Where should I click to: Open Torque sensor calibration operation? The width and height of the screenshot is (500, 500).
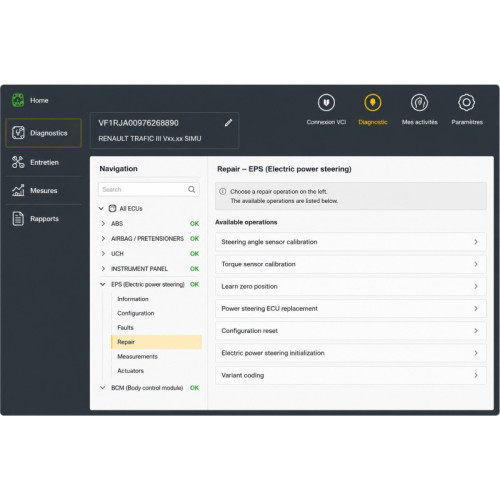pos(351,264)
